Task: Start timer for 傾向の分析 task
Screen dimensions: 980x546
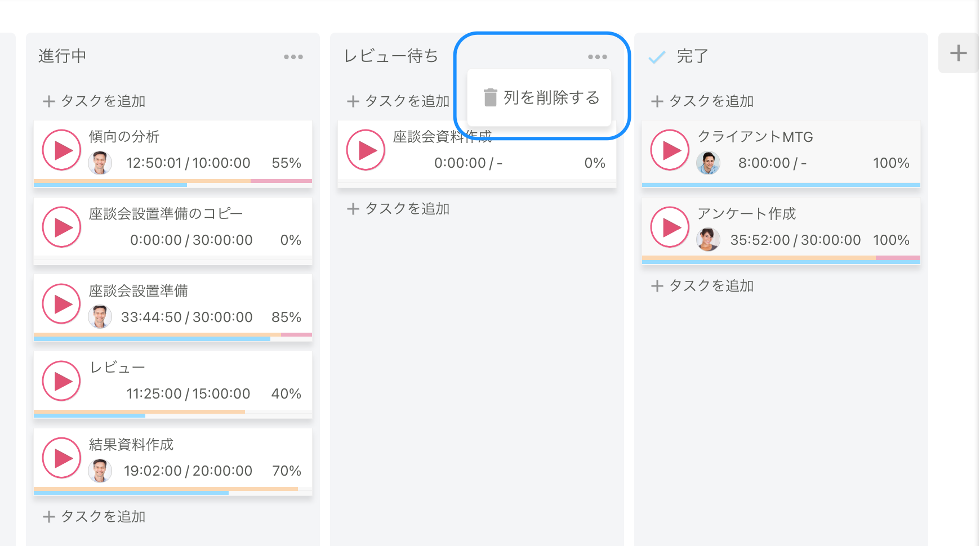Action: (x=61, y=150)
